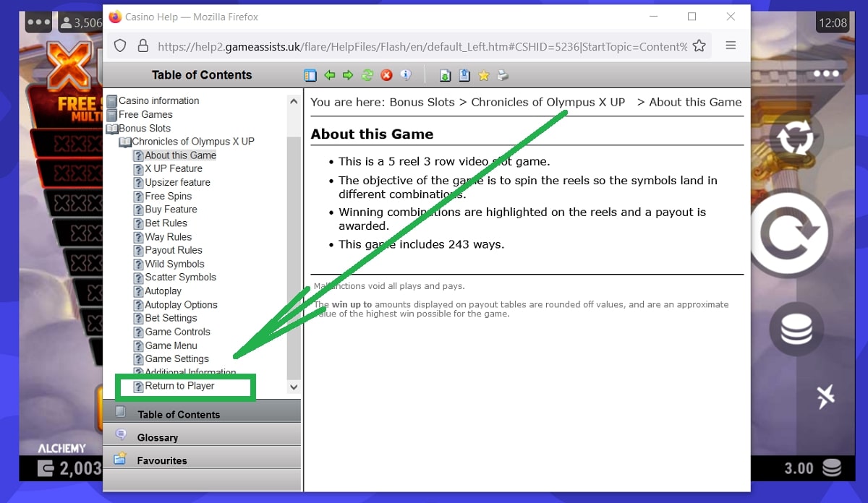
Task: Open X UP Feature topic
Action: coord(168,168)
